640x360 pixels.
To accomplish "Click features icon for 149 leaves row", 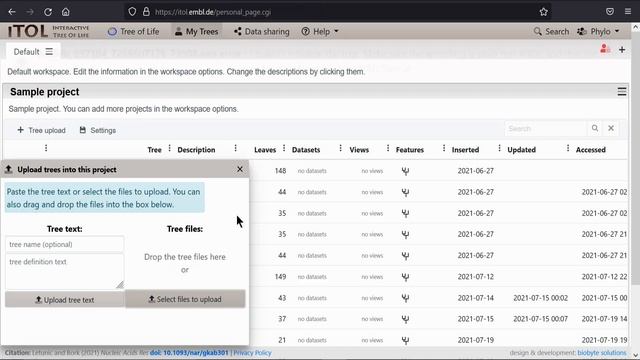I will tap(405, 277).
